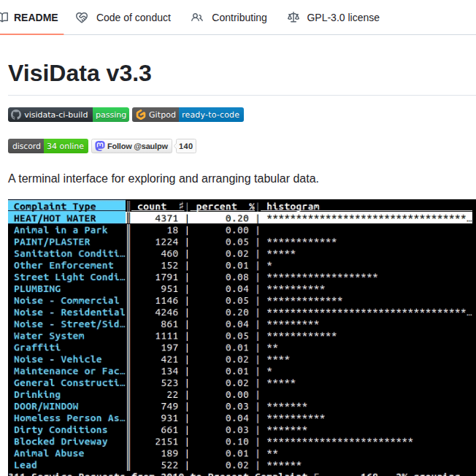This screenshot has height=476, width=476.
Task: Select the Blocked Driveway row
Action: (240, 442)
